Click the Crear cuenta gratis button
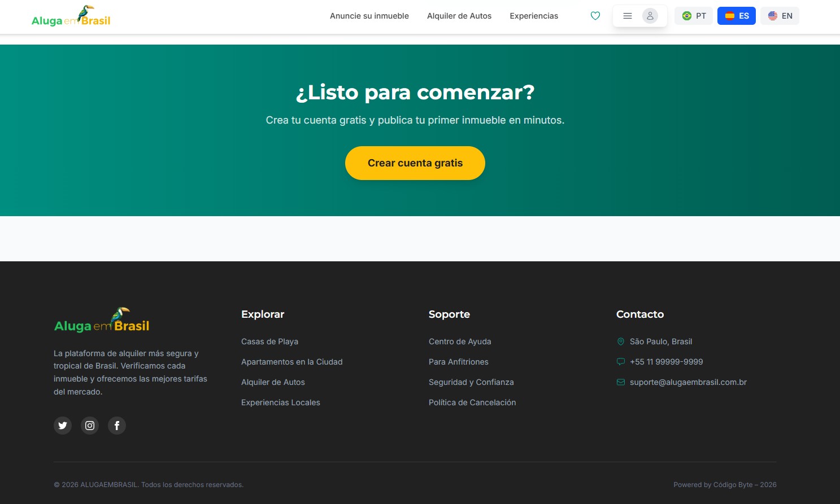The image size is (840, 504). pos(415,163)
